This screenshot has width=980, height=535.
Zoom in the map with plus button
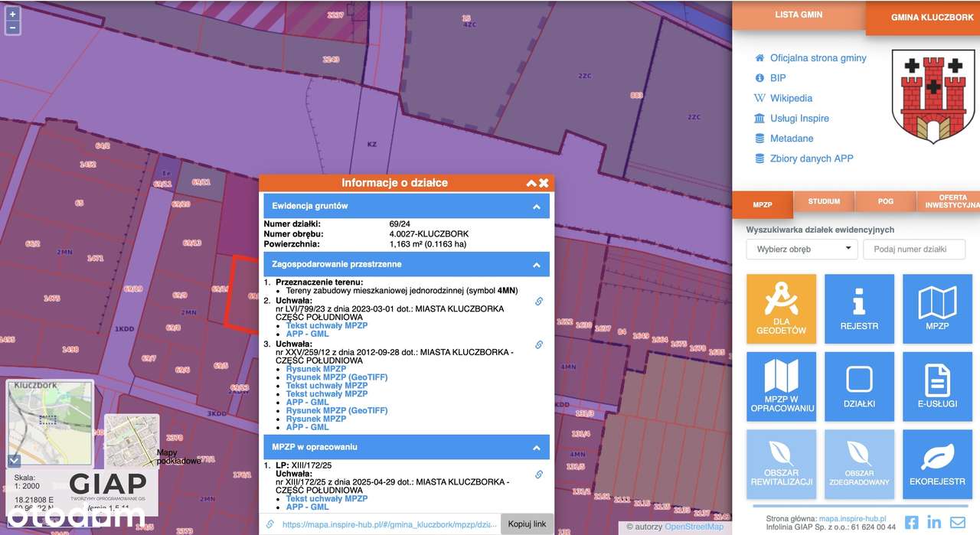point(12,14)
